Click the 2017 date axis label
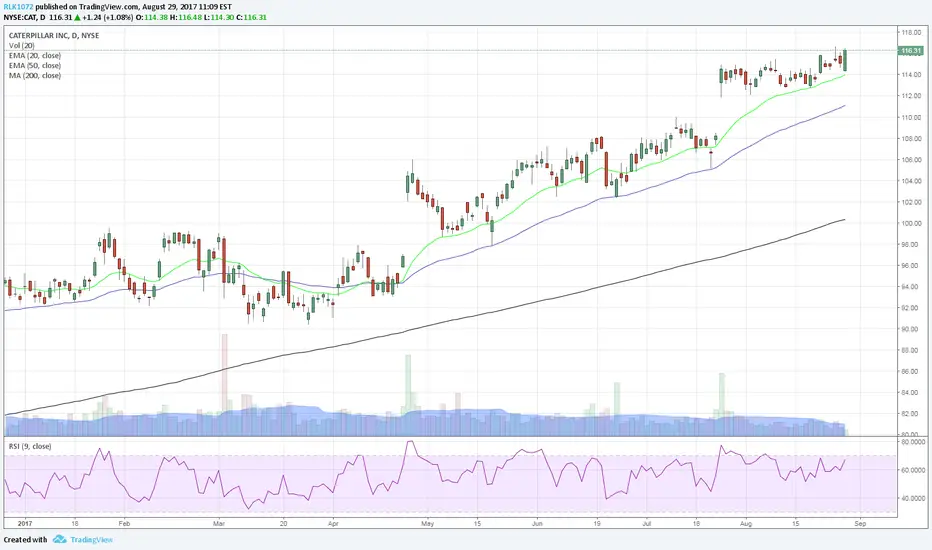The width and height of the screenshot is (932, 550). (x=24, y=524)
